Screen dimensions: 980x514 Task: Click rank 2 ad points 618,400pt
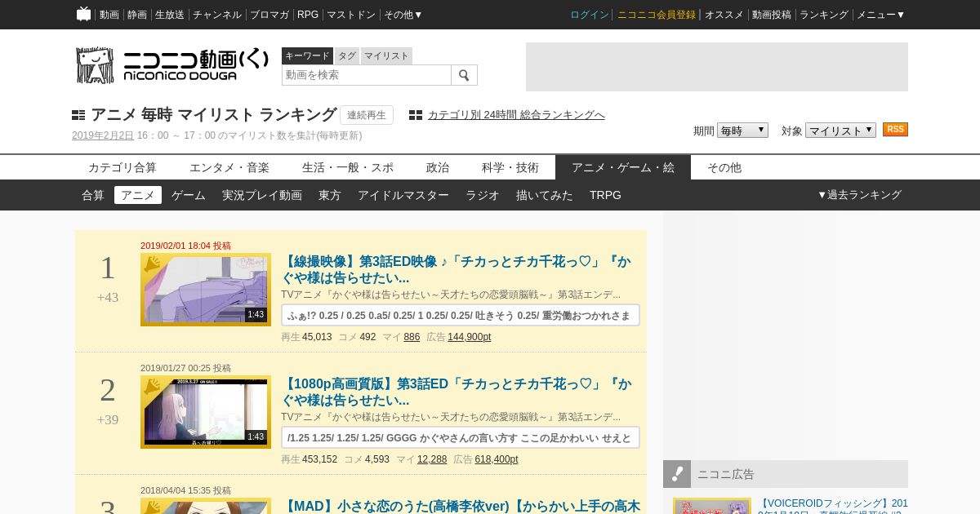(497, 459)
